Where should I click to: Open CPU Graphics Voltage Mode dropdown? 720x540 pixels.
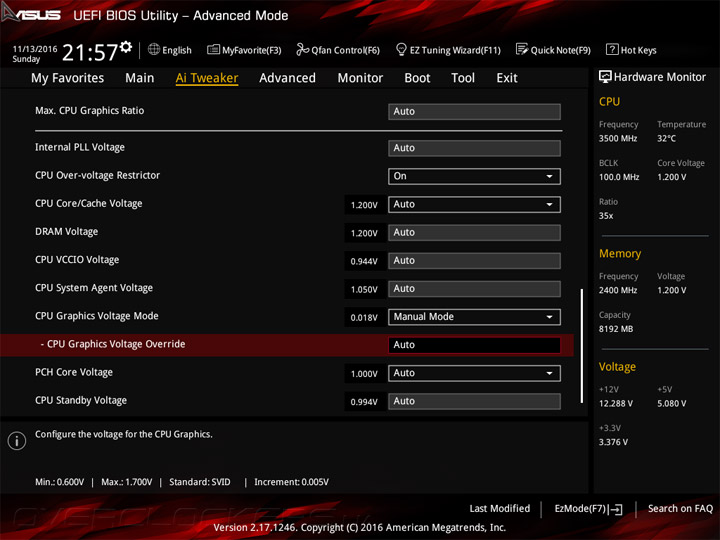[x=474, y=317]
